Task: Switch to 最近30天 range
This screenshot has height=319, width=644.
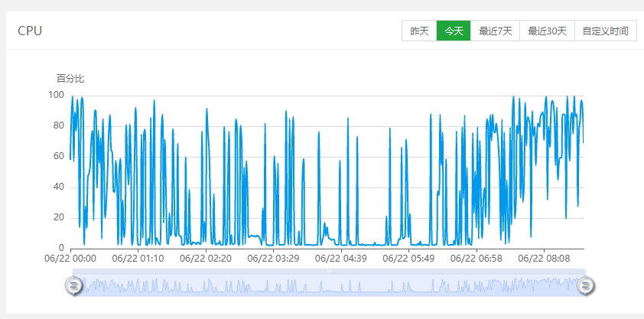Action: pos(547,31)
